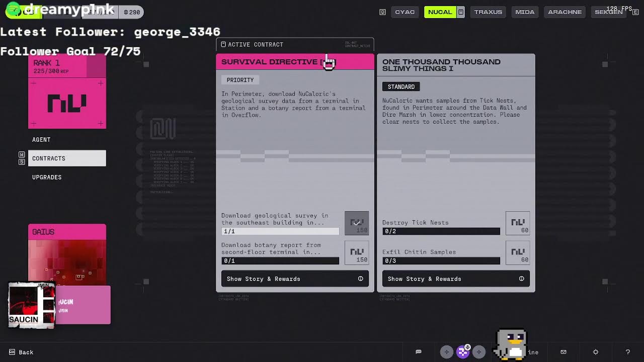
Task: Click the SAUCIN album art overlay
Action: point(31,305)
